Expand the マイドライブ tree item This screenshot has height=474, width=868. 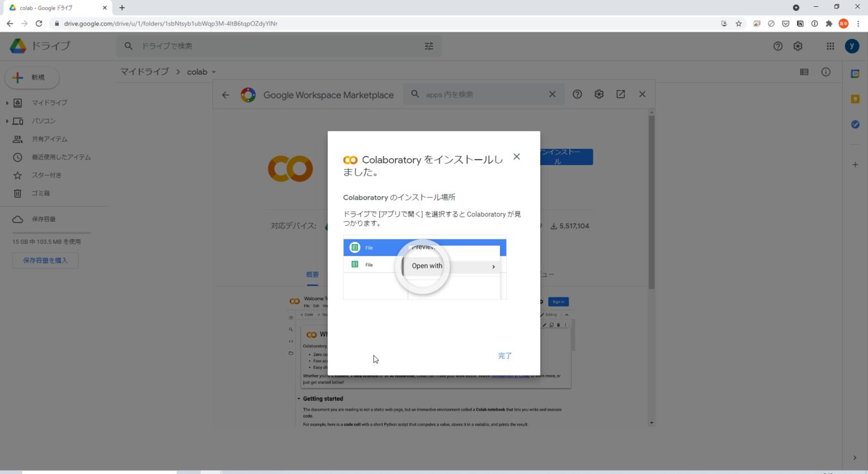7,102
